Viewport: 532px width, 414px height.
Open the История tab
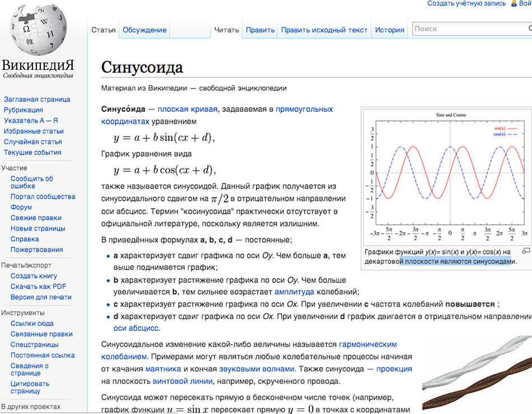tap(389, 30)
